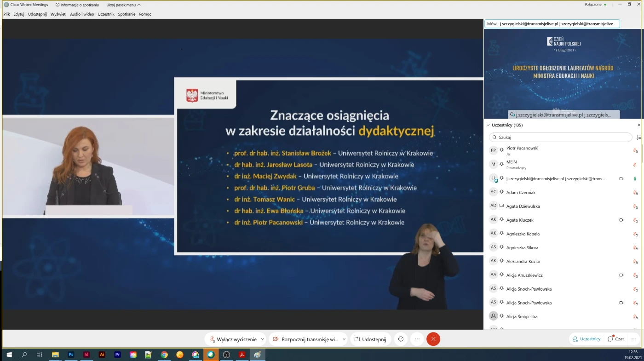
Task: Open the video options arrow next to Rozpocznij transmisję
Action: [x=344, y=339]
